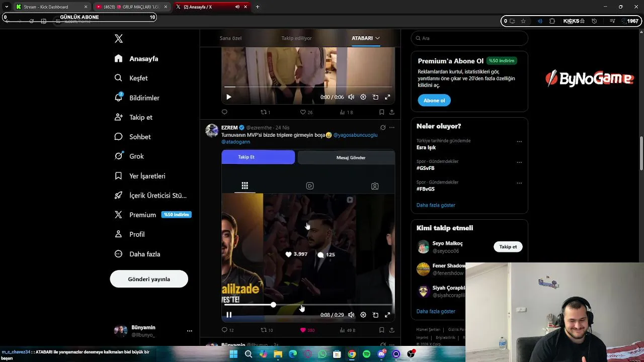Viewport: 644px width, 362px height.
Task: Pause the EZREM post video
Action: coord(228,315)
